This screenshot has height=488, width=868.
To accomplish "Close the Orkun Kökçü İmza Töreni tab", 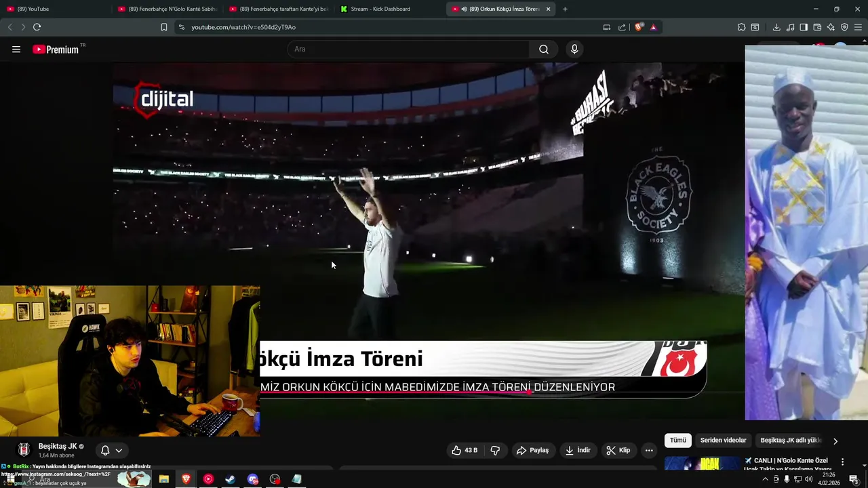I will [x=548, y=9].
